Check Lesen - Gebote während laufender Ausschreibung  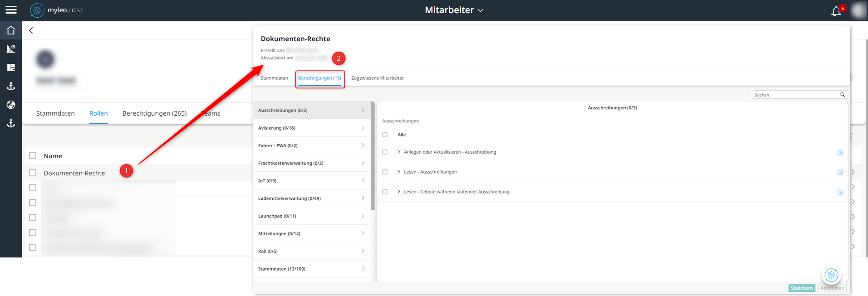(x=385, y=192)
